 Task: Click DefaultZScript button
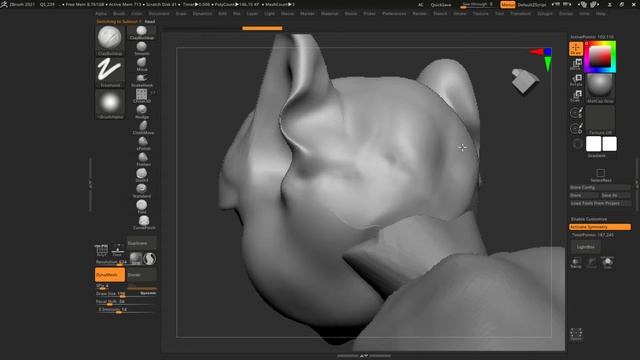coord(532,5)
